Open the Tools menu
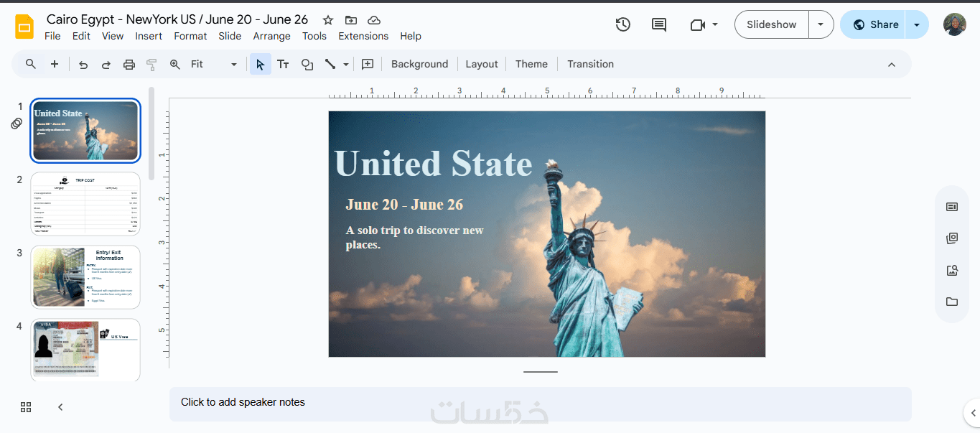This screenshot has width=980, height=433. pos(314,36)
